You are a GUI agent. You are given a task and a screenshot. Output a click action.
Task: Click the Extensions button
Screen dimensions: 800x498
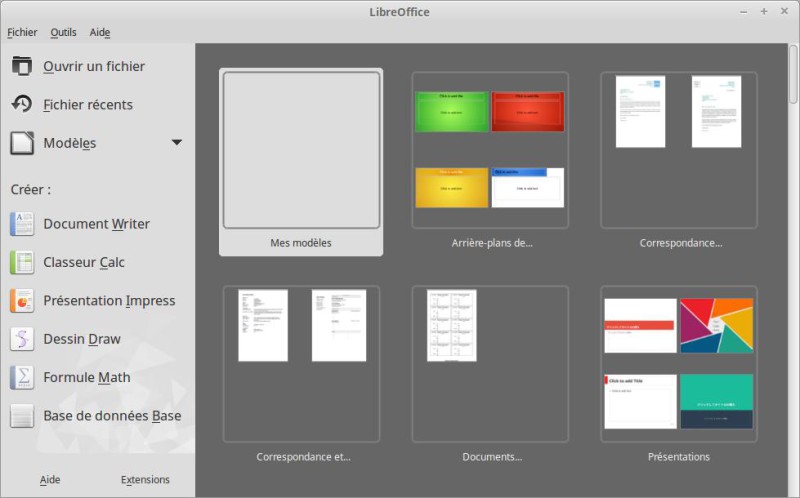pyautogui.click(x=145, y=480)
